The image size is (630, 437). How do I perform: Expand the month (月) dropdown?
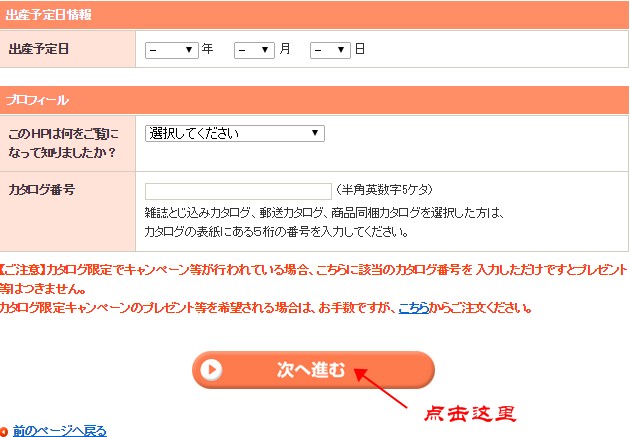(254, 49)
